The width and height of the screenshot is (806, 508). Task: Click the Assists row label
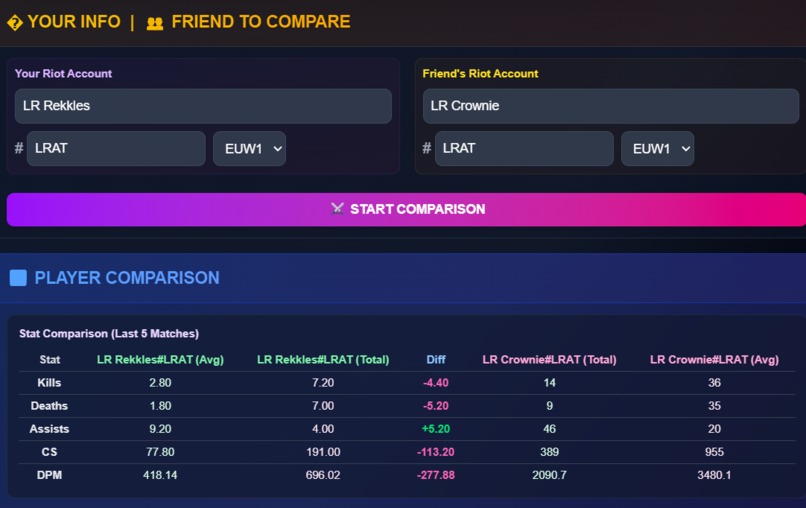(x=49, y=429)
